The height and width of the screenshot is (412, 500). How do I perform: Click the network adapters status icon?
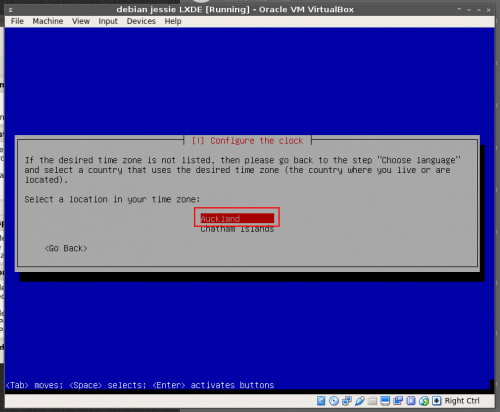[x=347, y=401]
